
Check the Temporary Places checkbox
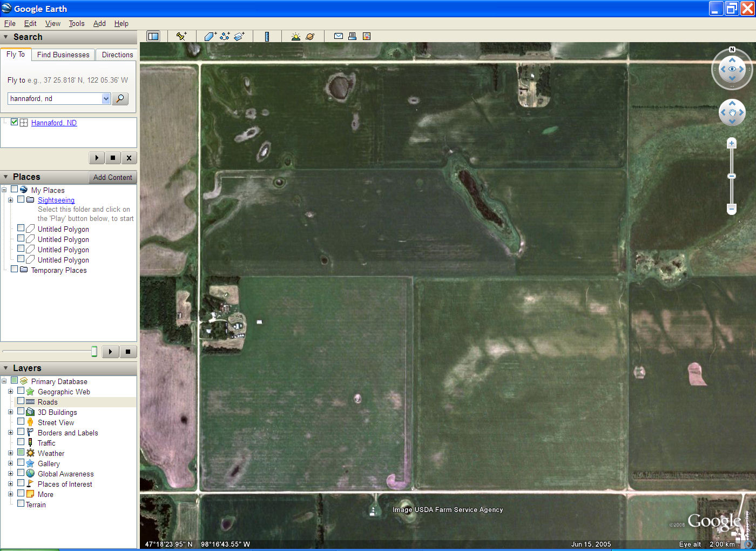pos(15,270)
